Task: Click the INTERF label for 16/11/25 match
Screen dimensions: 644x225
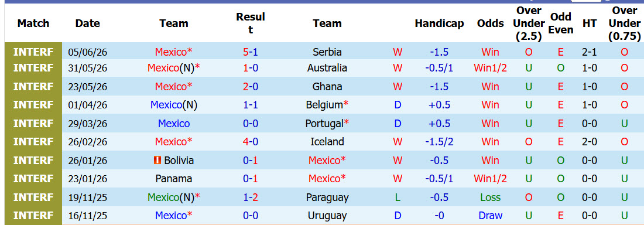Action: click(33, 216)
